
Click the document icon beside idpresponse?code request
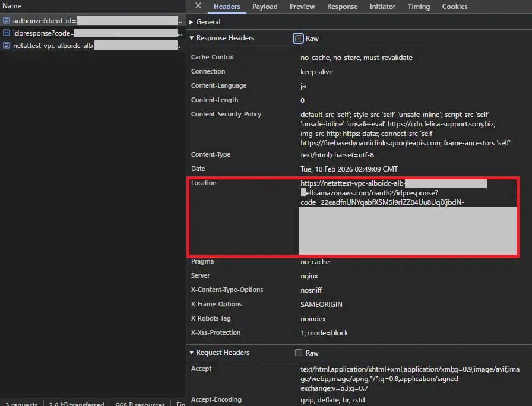click(7, 33)
